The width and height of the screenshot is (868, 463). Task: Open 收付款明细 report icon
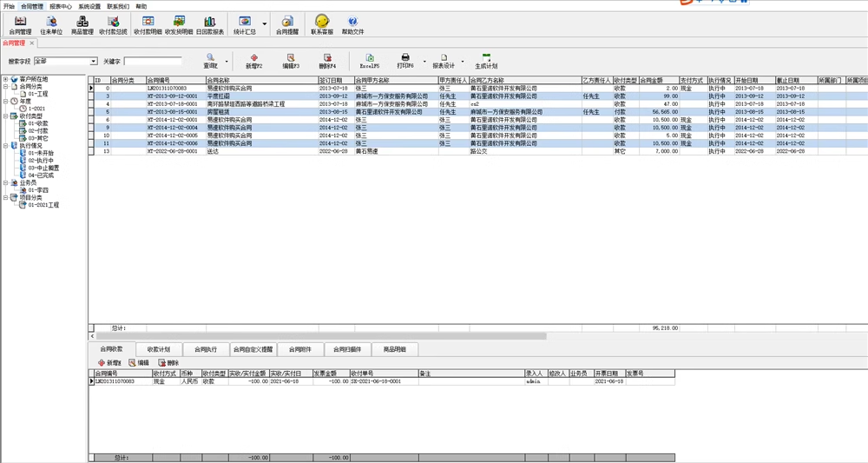coord(148,25)
